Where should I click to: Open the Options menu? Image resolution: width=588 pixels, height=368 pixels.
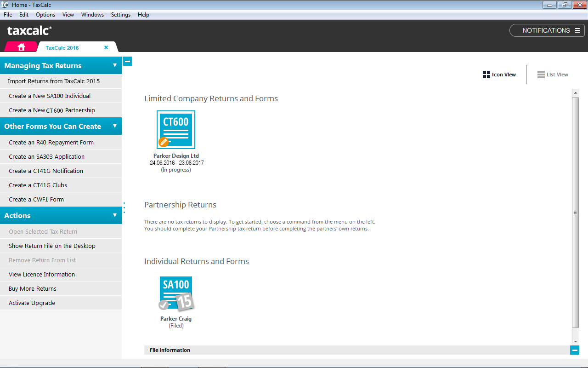click(x=45, y=15)
